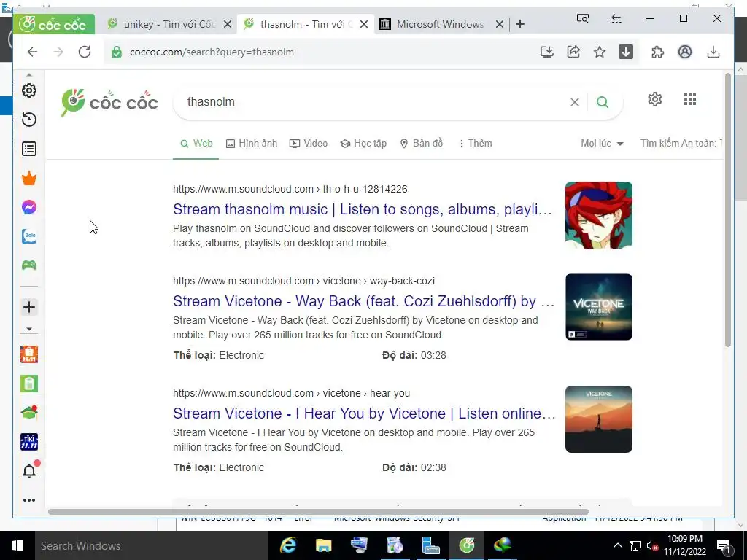Switch to Học tập results
Viewport: 747px width, 560px height.
363,144
